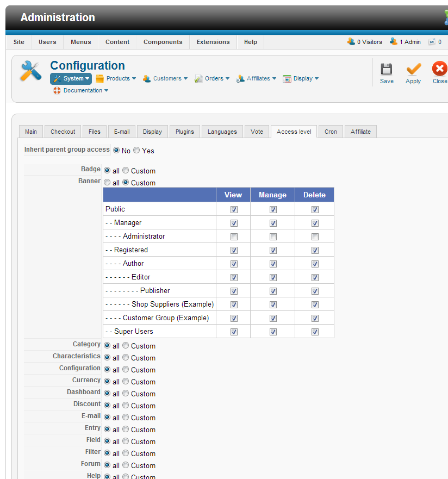Open the Menus menu
448x479 pixels.
[x=81, y=42]
